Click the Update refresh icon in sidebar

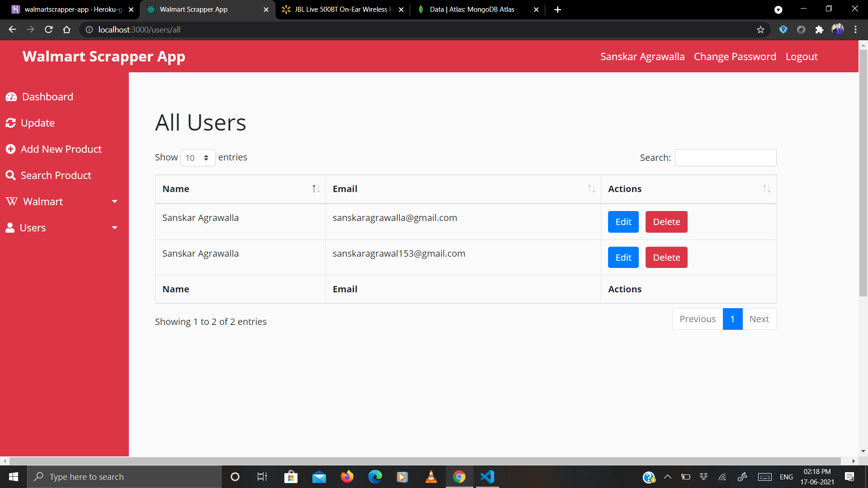click(x=11, y=122)
